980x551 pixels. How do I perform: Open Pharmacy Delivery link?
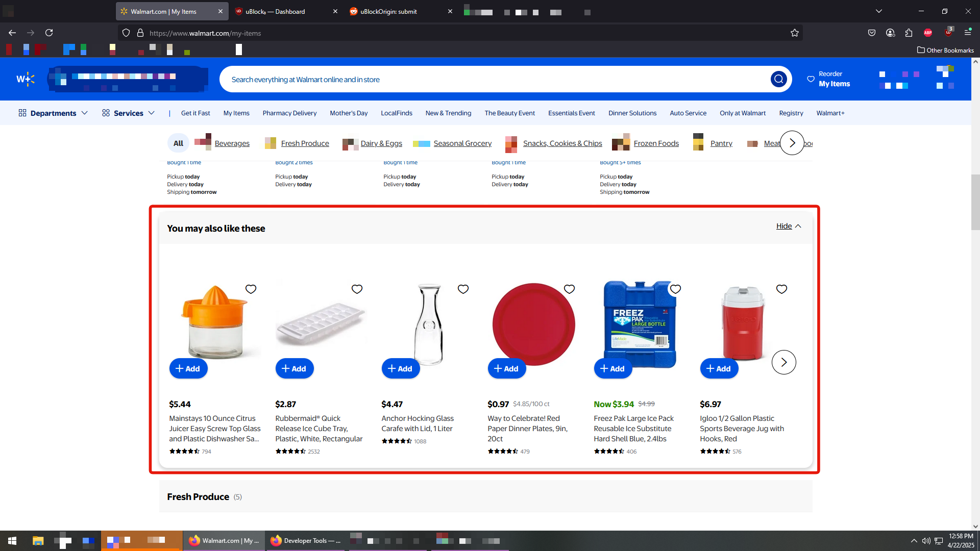pos(289,113)
